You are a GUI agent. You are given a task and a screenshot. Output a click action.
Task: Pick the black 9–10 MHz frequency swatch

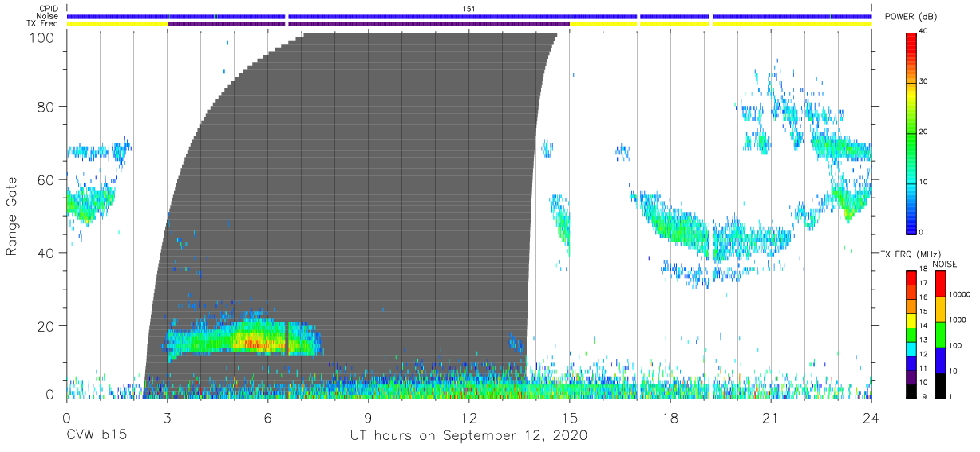tap(911, 391)
